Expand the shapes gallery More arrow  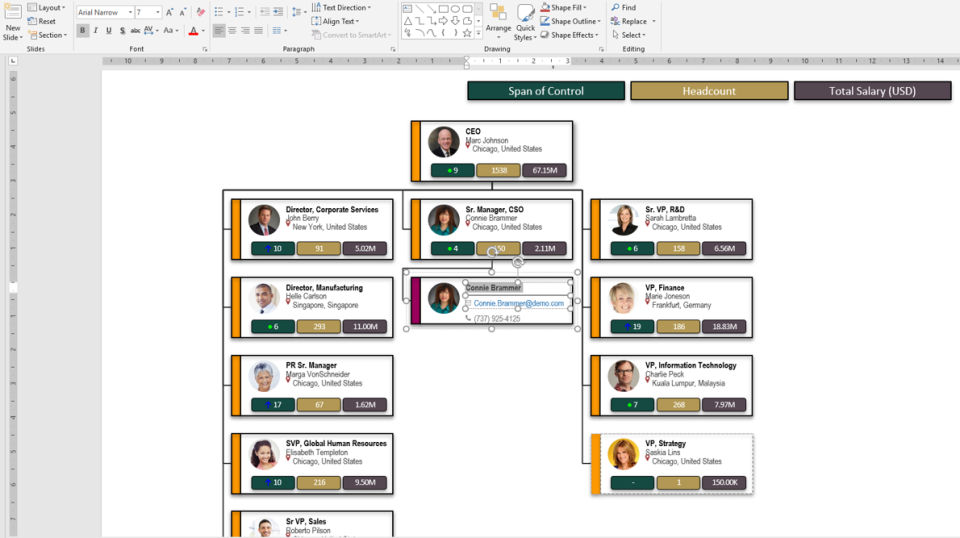coord(478,35)
